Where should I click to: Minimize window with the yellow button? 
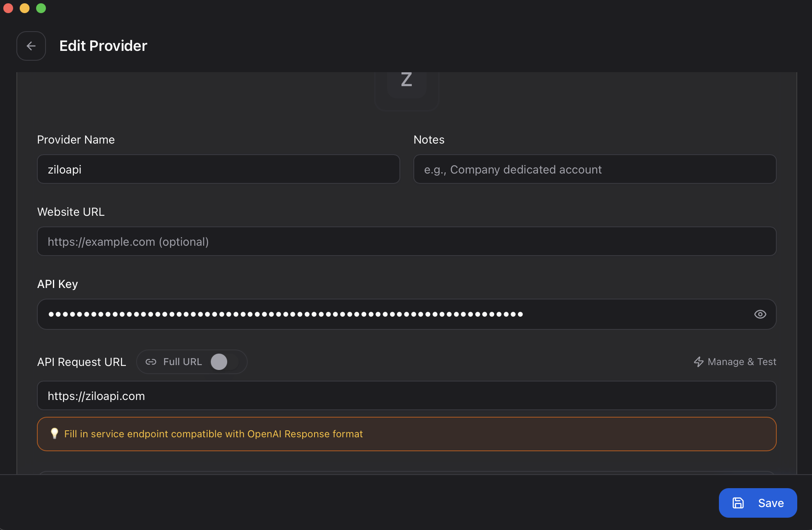[x=25, y=8]
